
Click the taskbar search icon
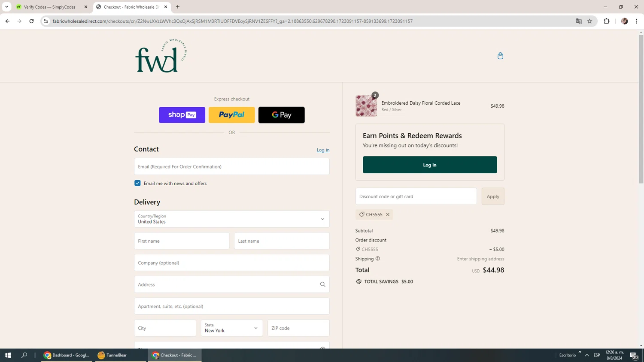tap(24, 355)
